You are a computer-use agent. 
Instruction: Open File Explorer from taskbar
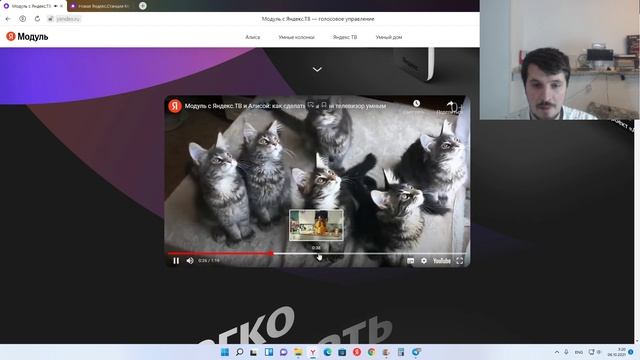pyautogui.click(x=298, y=352)
